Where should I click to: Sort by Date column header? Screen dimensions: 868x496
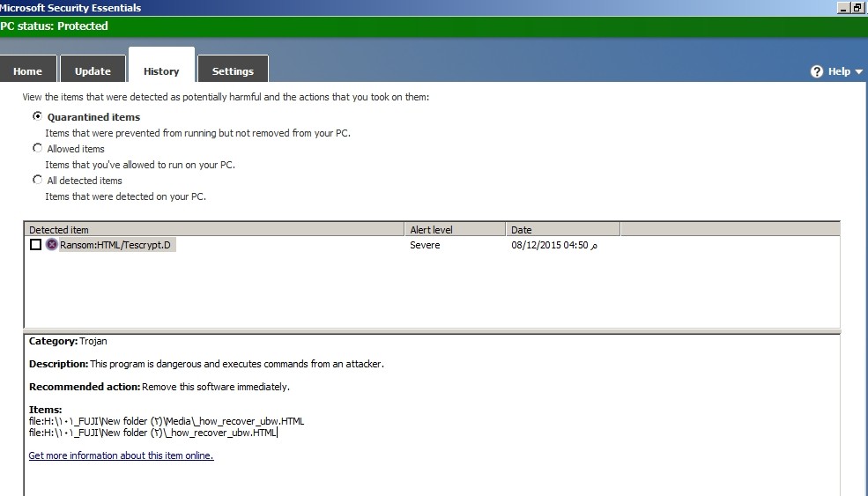tap(563, 229)
